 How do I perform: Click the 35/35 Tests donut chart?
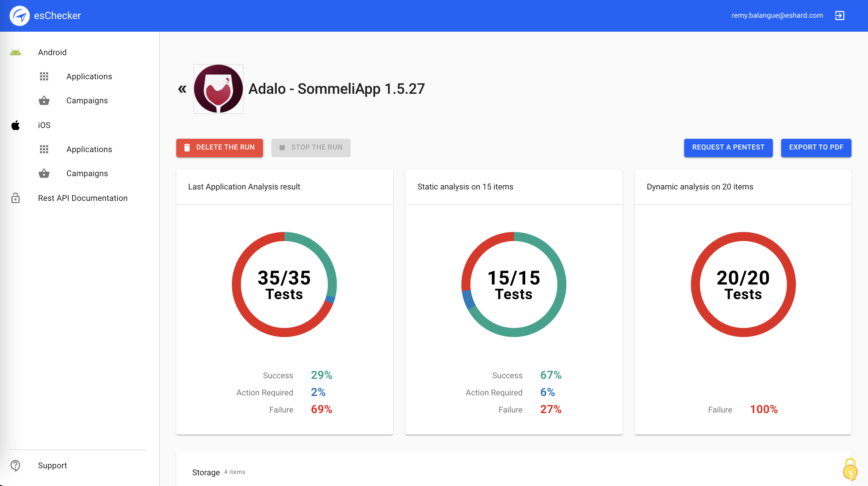[x=284, y=284]
